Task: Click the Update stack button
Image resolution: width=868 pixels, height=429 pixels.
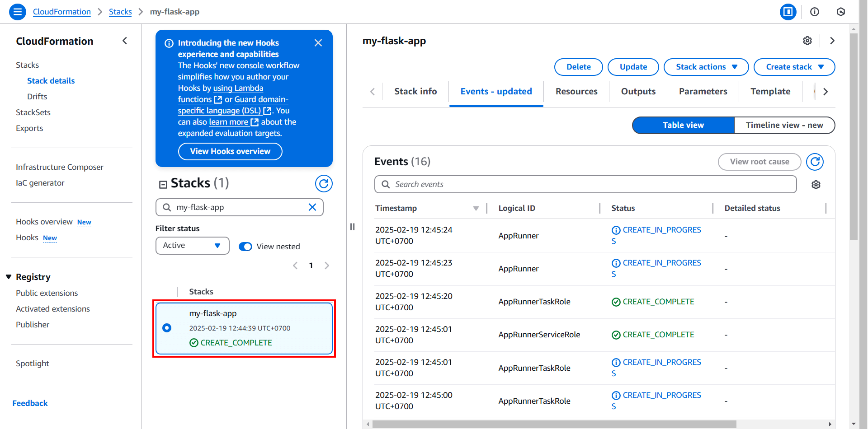Action: (x=633, y=67)
